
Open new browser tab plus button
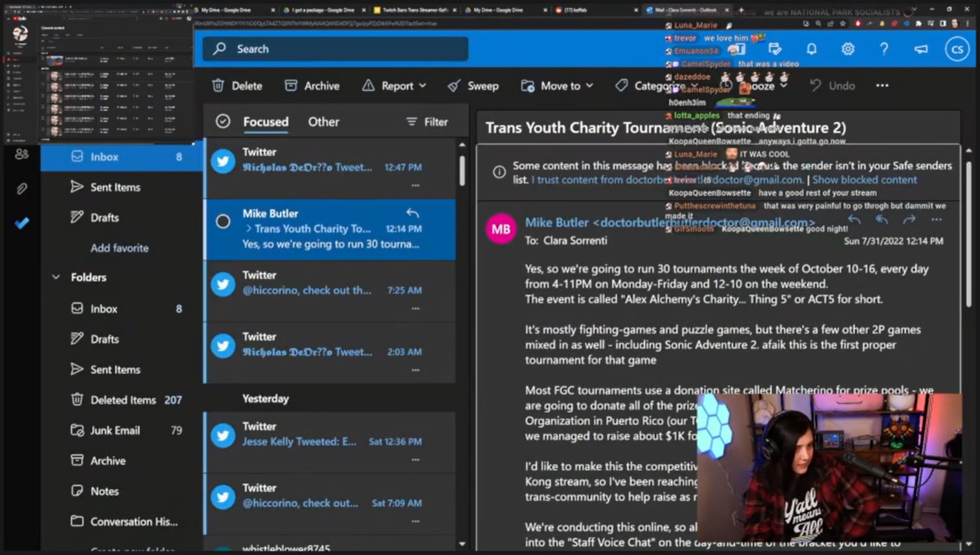(x=741, y=10)
